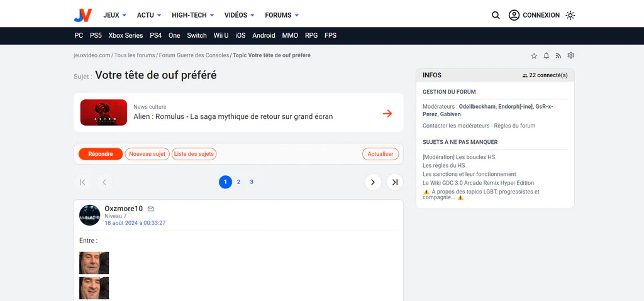
Task: Open Oxzmore10 username link
Action: pyautogui.click(x=124, y=209)
